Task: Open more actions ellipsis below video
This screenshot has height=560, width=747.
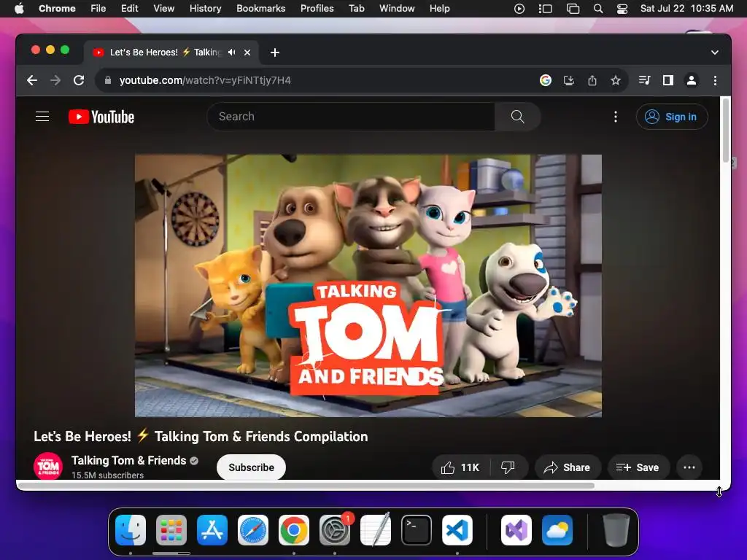Action: tap(689, 467)
